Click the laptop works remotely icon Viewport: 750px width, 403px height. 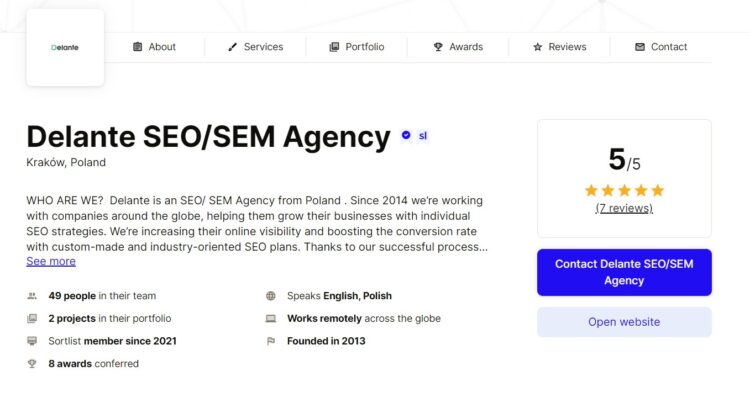coord(271,318)
